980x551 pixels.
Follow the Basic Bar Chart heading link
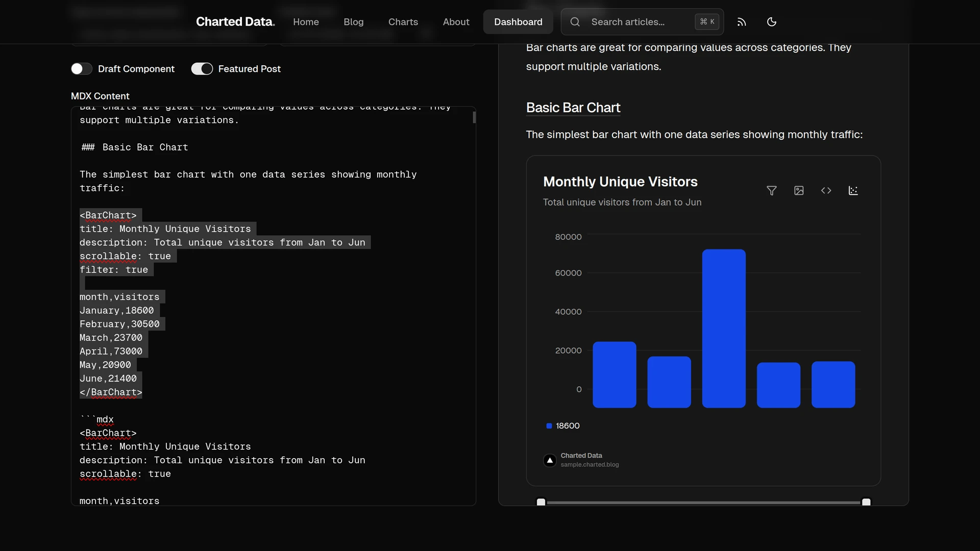click(573, 108)
